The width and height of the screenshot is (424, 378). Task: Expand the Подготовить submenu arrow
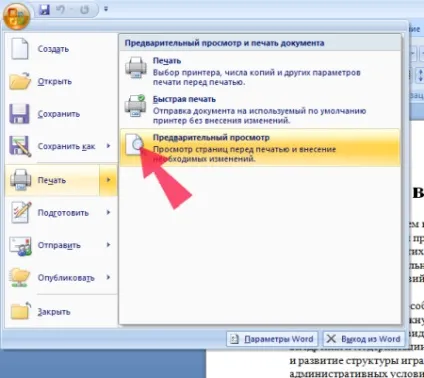108,212
